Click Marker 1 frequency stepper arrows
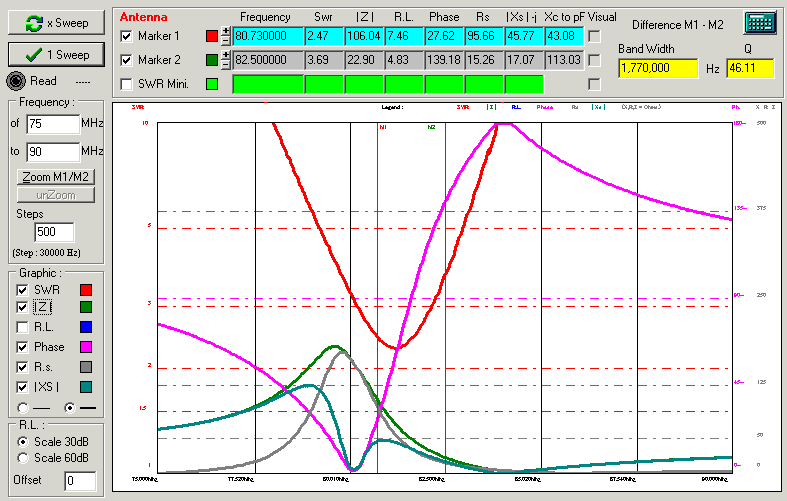Viewport: 787px width, 501px height. pyautogui.click(x=225, y=37)
